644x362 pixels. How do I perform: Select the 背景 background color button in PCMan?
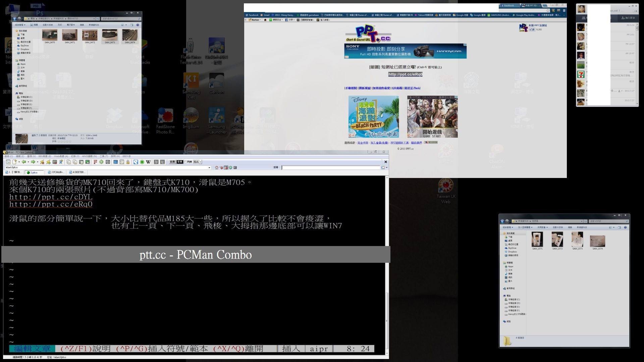[180, 162]
